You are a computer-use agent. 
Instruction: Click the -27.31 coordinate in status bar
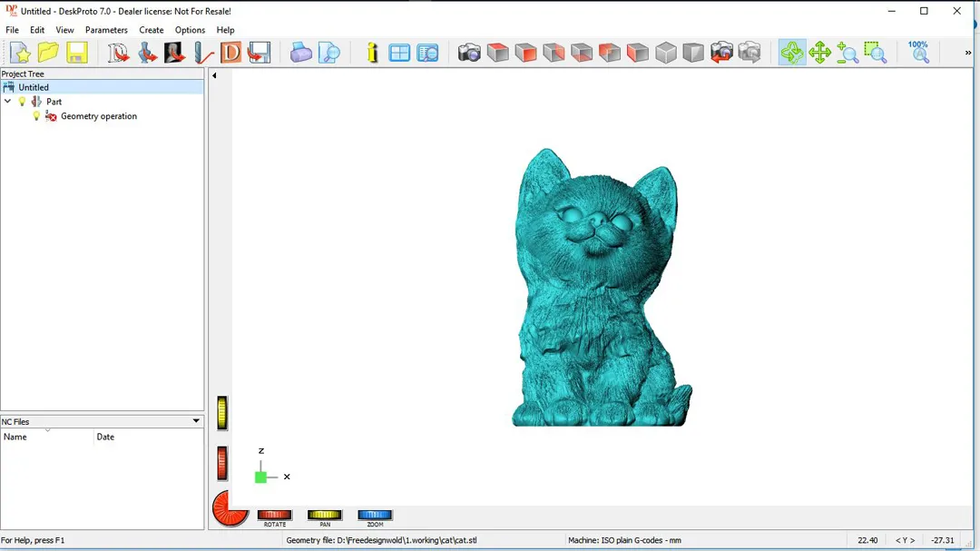(x=943, y=540)
